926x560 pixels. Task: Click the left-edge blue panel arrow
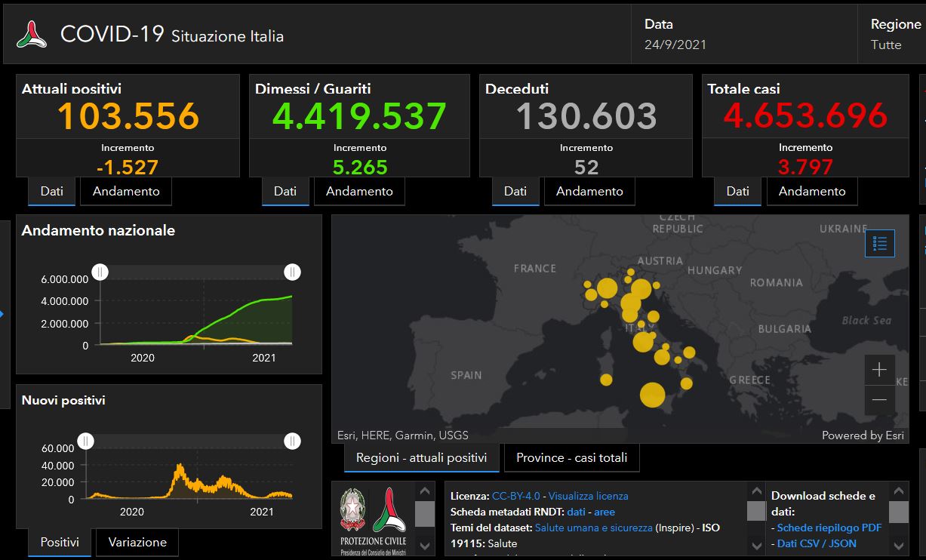2,313
